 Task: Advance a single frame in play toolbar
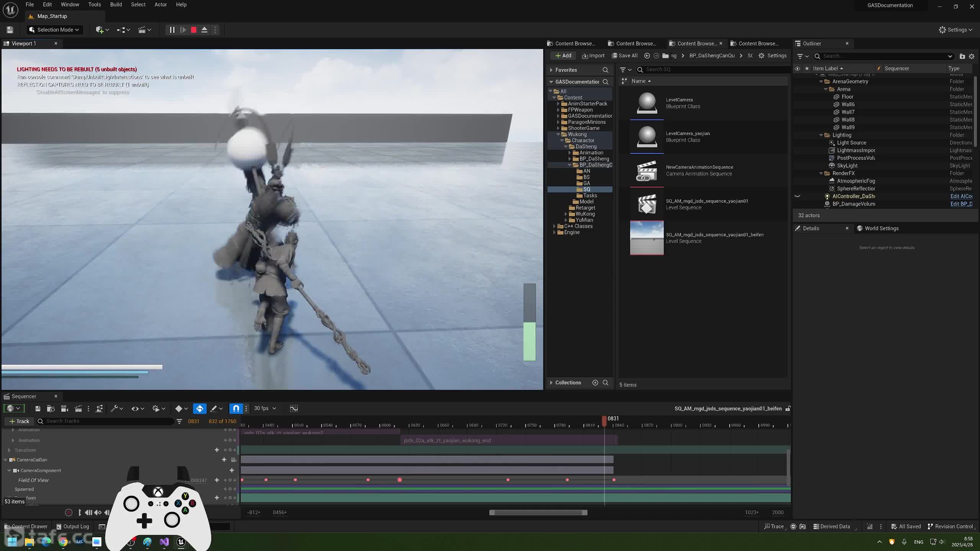pyautogui.click(x=183, y=30)
